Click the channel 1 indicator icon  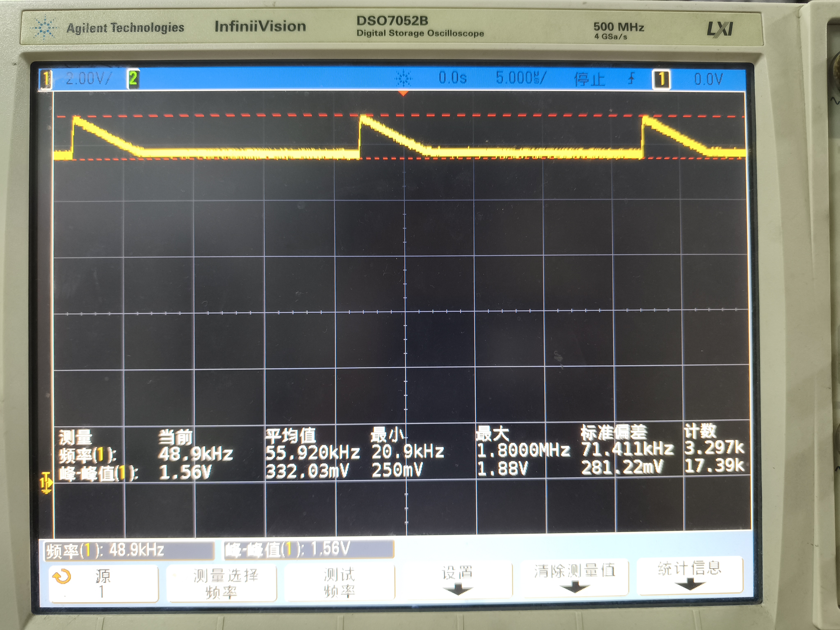click(46, 79)
